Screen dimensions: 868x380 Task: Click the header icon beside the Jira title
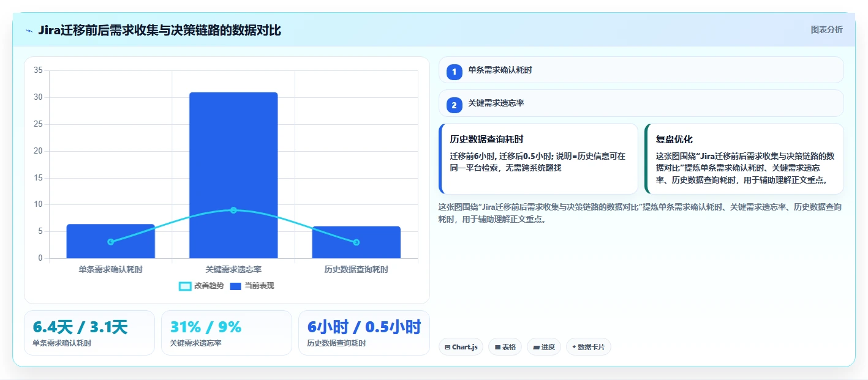tap(29, 30)
